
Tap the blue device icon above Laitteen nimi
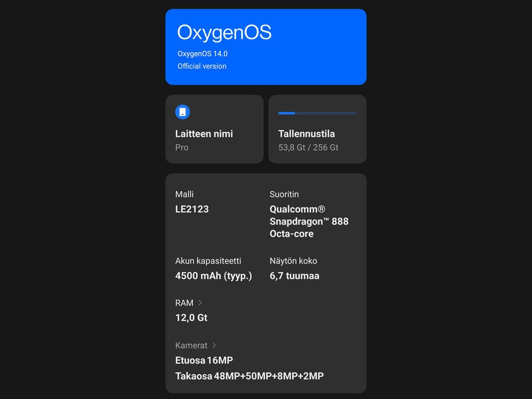182,112
